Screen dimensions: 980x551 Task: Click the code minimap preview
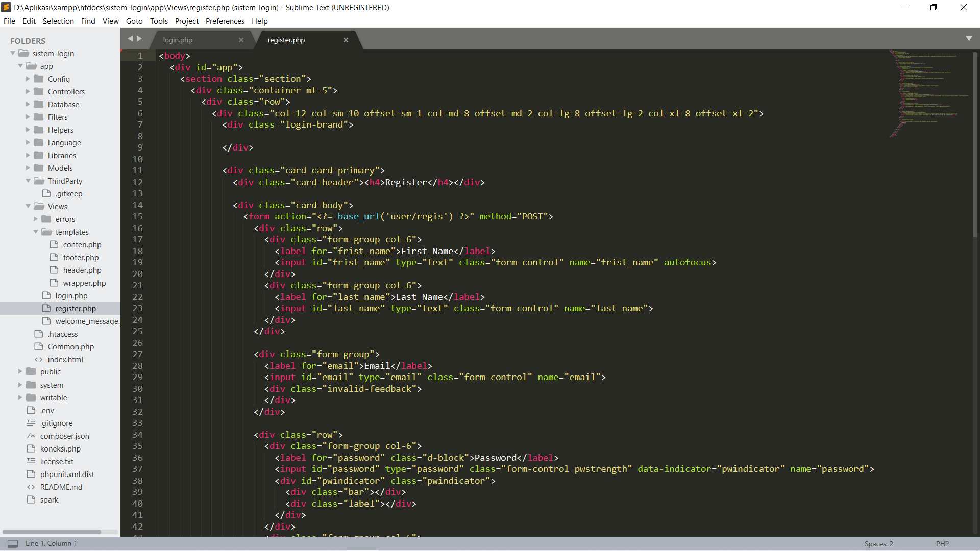pos(924,92)
